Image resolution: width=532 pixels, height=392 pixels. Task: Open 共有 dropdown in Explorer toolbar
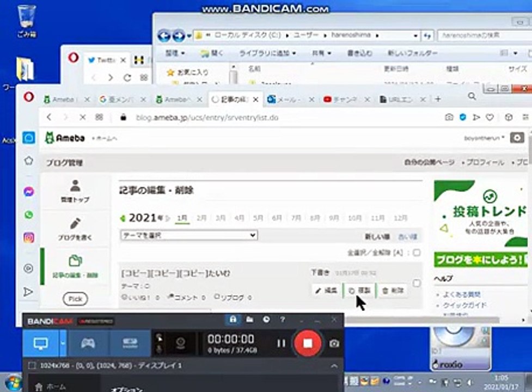pyautogui.click(x=321, y=53)
